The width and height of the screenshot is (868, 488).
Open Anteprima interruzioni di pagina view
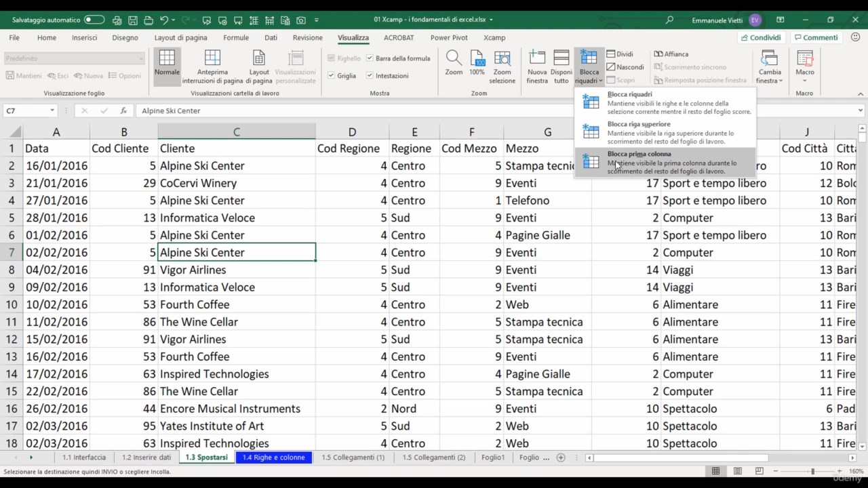coord(212,66)
